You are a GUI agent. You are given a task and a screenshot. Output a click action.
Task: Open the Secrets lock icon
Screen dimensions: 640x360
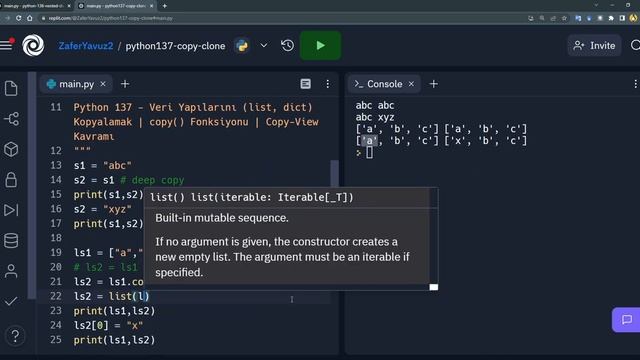click(x=11, y=180)
